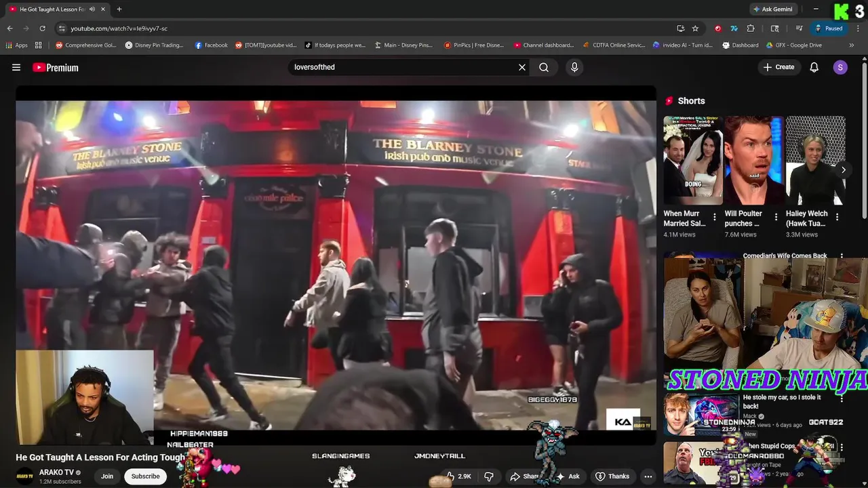Viewport: 868px width, 488px height.
Task: Close the 'He Got Taught A Lesson' tab
Action: pos(104,9)
